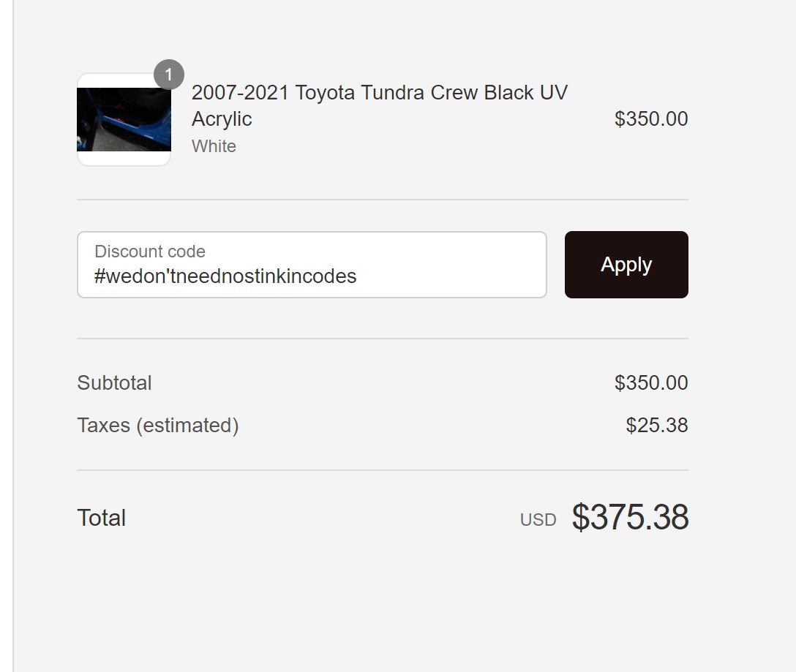Image resolution: width=796 pixels, height=672 pixels.
Task: Click the subtotal amount $350.00
Action: pyautogui.click(x=651, y=382)
